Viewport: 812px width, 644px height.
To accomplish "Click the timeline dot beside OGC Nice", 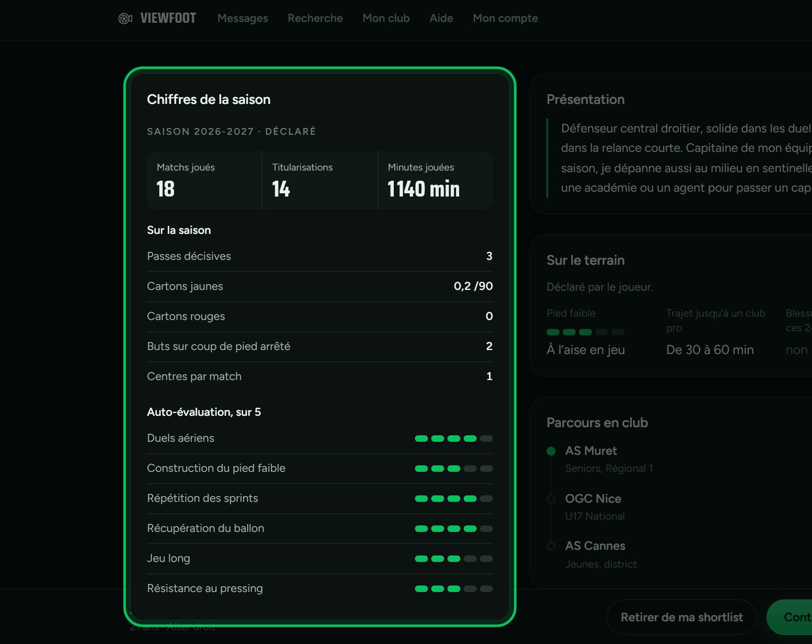I will [x=551, y=499].
